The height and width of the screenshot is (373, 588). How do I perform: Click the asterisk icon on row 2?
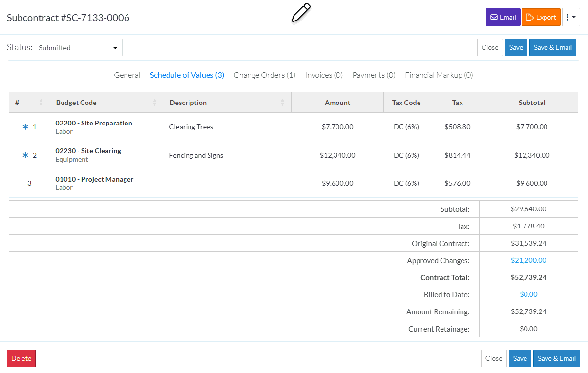click(x=25, y=155)
